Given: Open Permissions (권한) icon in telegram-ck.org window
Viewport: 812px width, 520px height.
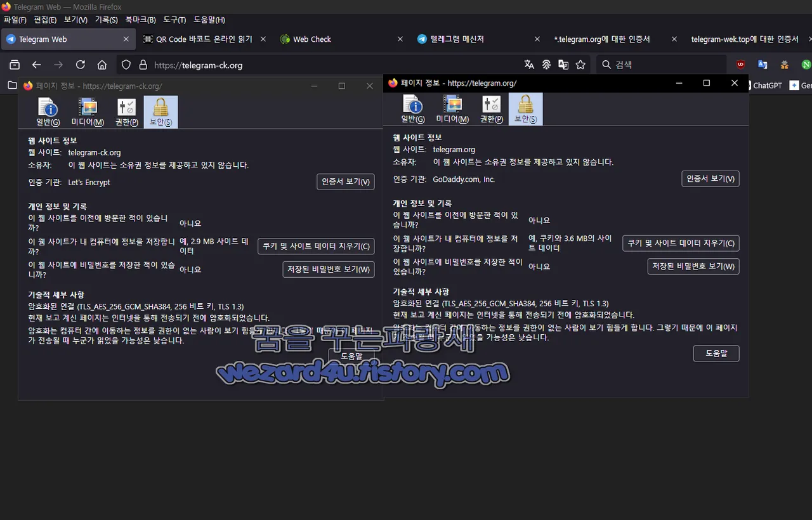Looking at the screenshot, I should [x=127, y=112].
